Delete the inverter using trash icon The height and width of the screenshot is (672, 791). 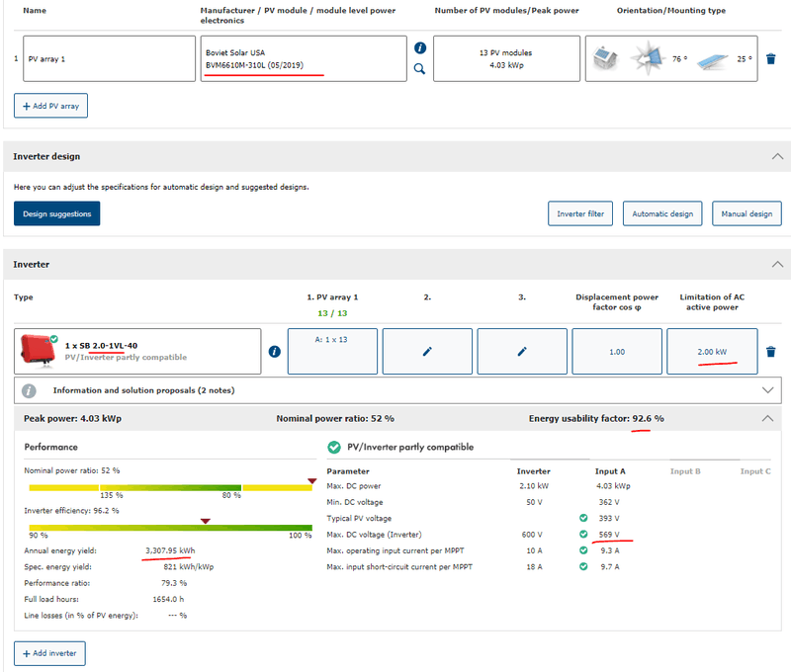771,352
